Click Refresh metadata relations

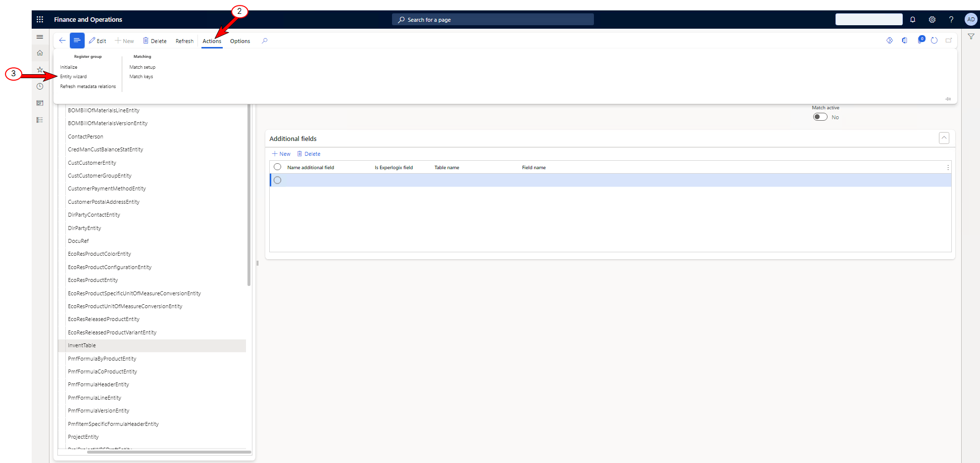click(88, 87)
